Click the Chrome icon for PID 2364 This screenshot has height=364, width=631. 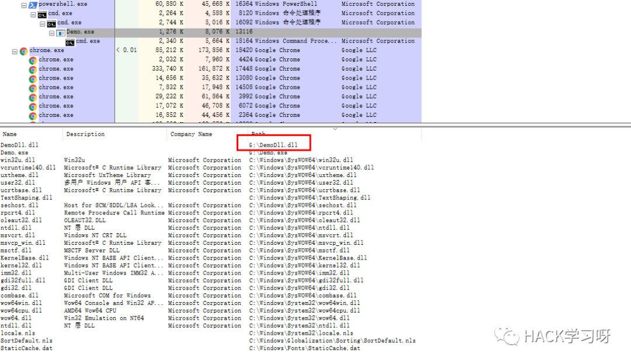[x=33, y=116]
